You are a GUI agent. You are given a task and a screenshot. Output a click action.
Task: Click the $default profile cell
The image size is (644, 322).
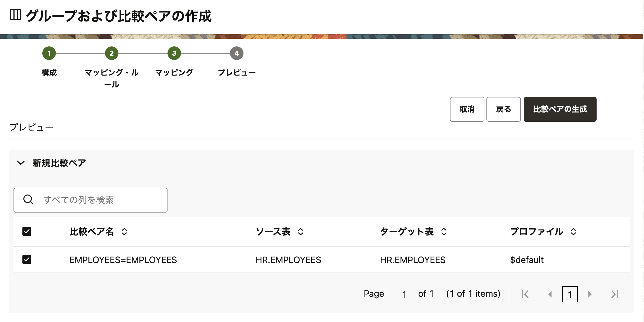point(527,260)
